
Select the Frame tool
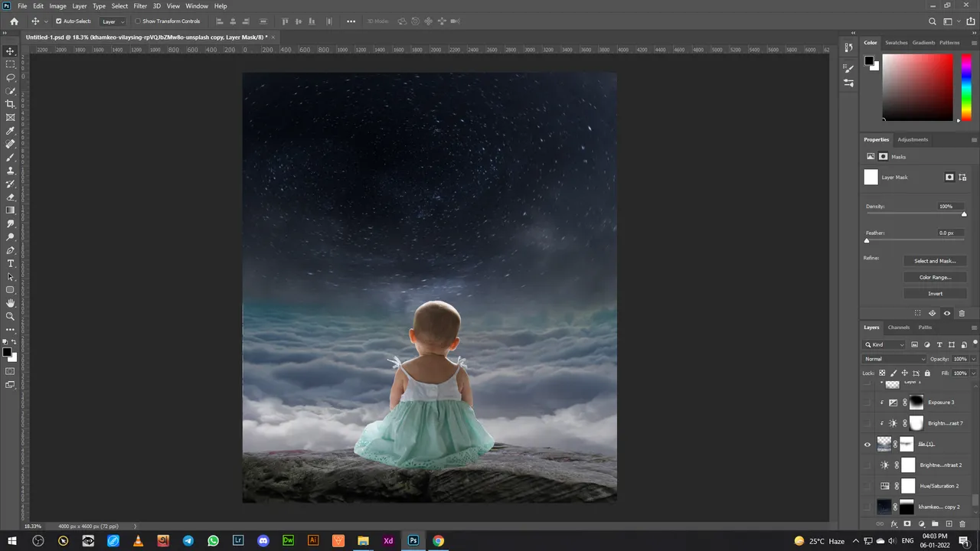click(x=11, y=117)
